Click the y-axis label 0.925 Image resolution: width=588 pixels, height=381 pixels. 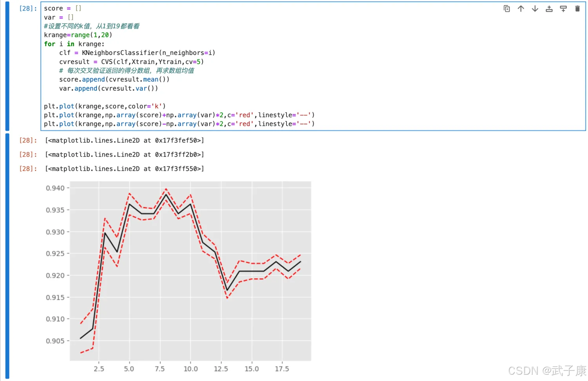pos(55,253)
